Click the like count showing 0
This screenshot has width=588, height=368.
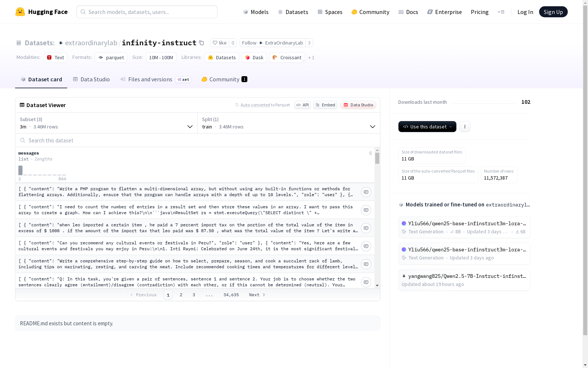[233, 43]
